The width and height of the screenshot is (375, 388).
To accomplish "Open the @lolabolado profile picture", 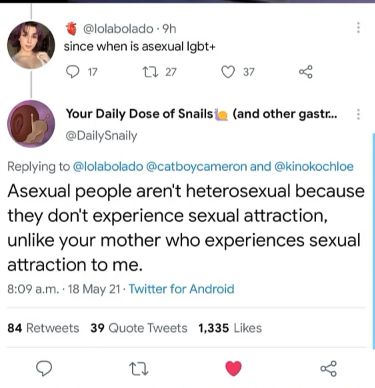I will [31, 45].
